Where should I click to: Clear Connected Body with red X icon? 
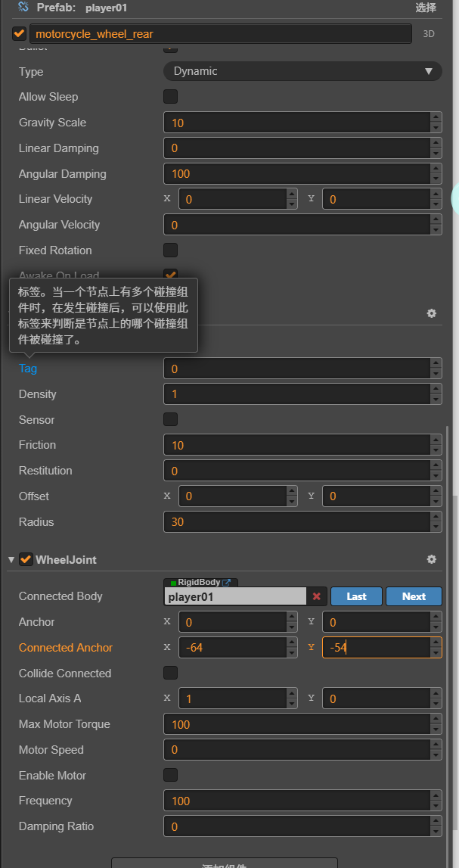point(317,596)
